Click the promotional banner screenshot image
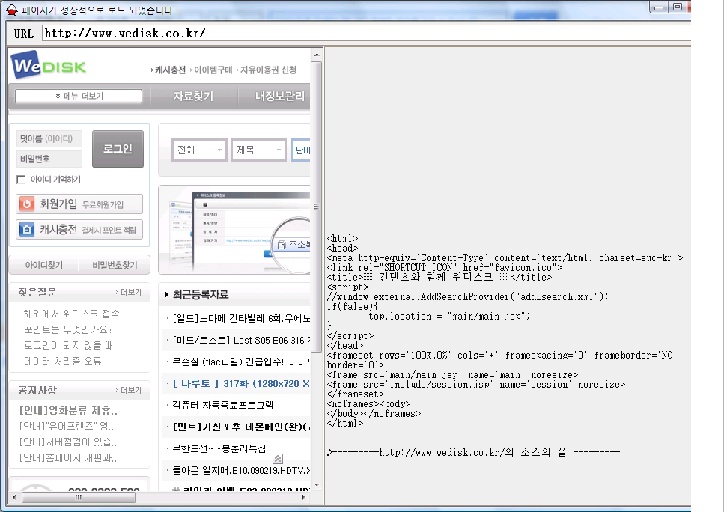 pyautogui.click(x=235, y=230)
